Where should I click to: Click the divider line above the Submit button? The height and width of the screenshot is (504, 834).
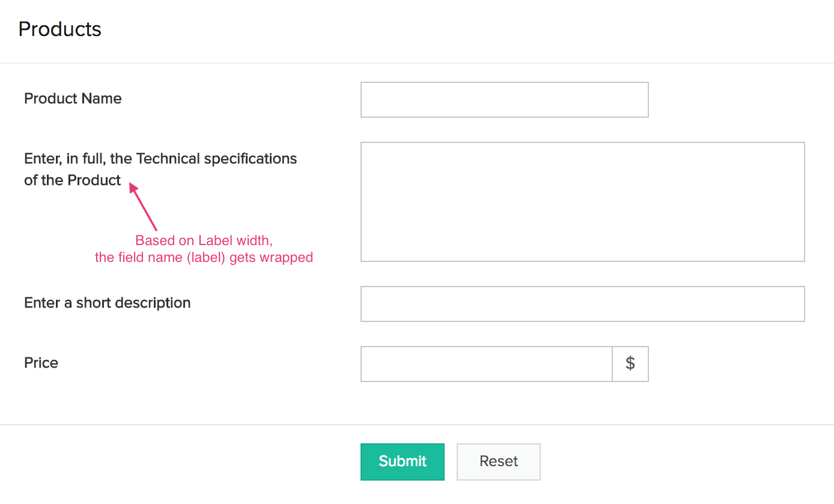click(x=417, y=425)
